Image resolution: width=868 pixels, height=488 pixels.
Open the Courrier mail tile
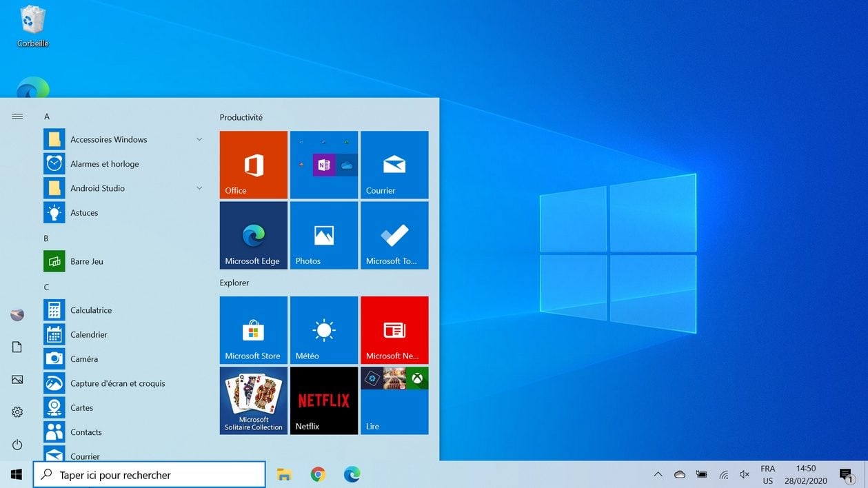pyautogui.click(x=394, y=165)
